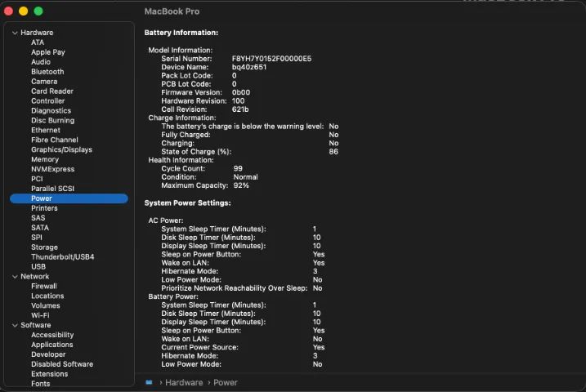Image resolution: width=586 pixels, height=392 pixels.
Task: Click maximum capacity value 92%
Action: click(241, 185)
